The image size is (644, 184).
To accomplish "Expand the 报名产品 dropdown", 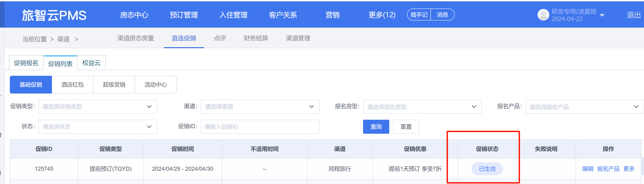I will (585, 107).
